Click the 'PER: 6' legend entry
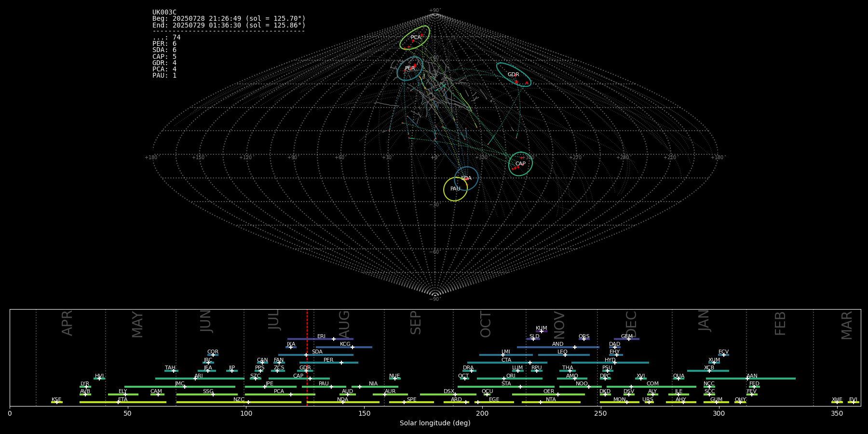This screenshot has width=868, height=434. coord(164,44)
